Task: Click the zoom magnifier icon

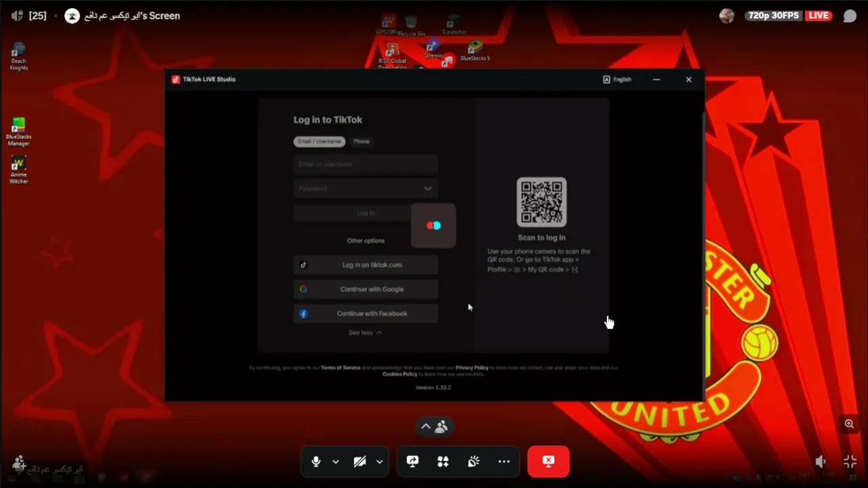Action: point(850,424)
